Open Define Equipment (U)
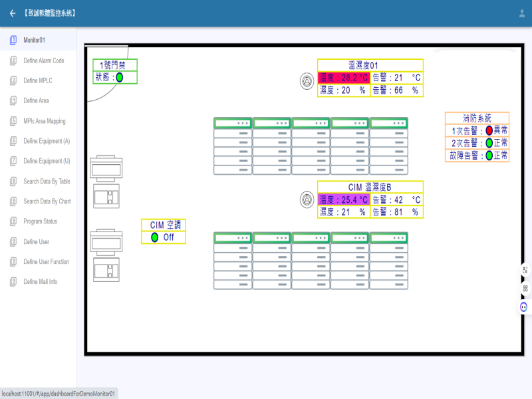This screenshot has width=532, height=399. [x=39, y=161]
